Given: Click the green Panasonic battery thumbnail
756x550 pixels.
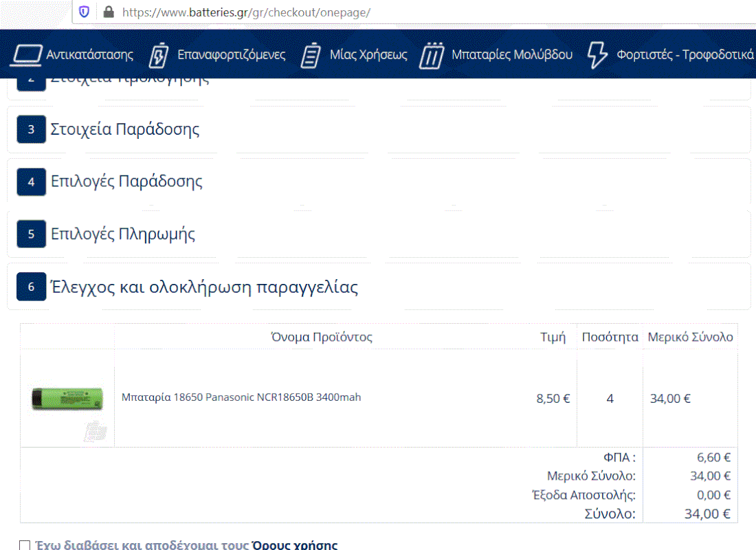Looking at the screenshot, I should point(67,399).
